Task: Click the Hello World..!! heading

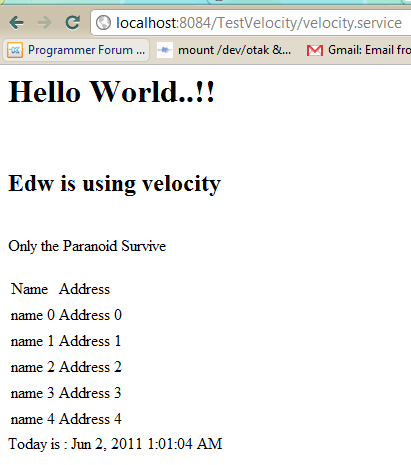Action: (x=111, y=92)
